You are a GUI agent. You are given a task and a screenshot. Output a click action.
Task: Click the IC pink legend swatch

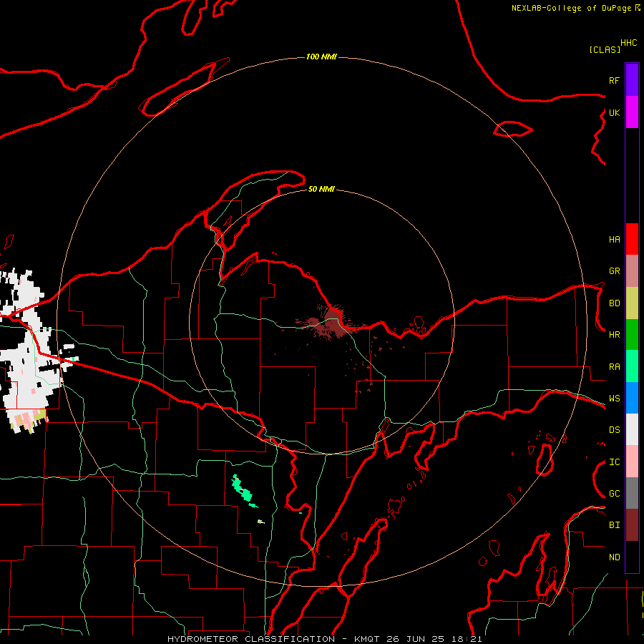(x=632, y=462)
